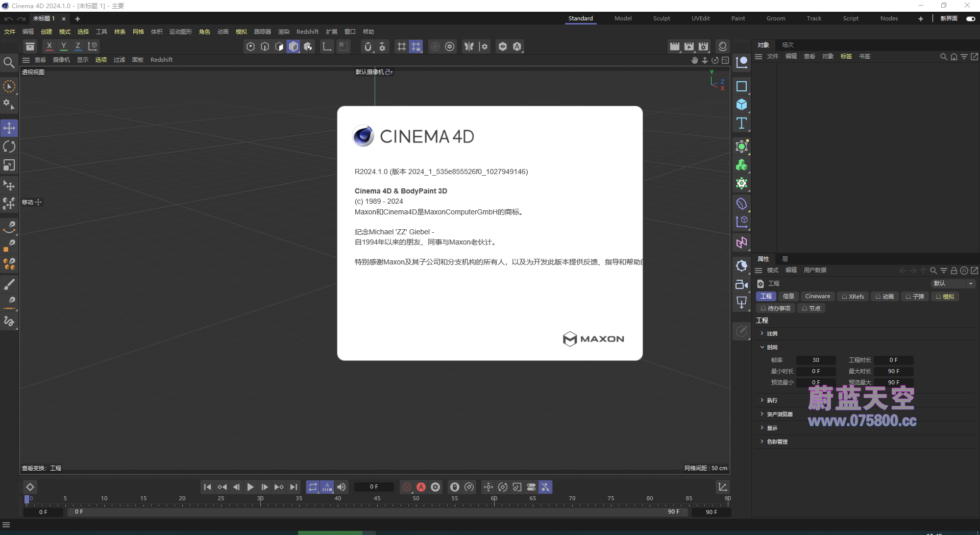
Task: Play the animation forward
Action: 251,487
